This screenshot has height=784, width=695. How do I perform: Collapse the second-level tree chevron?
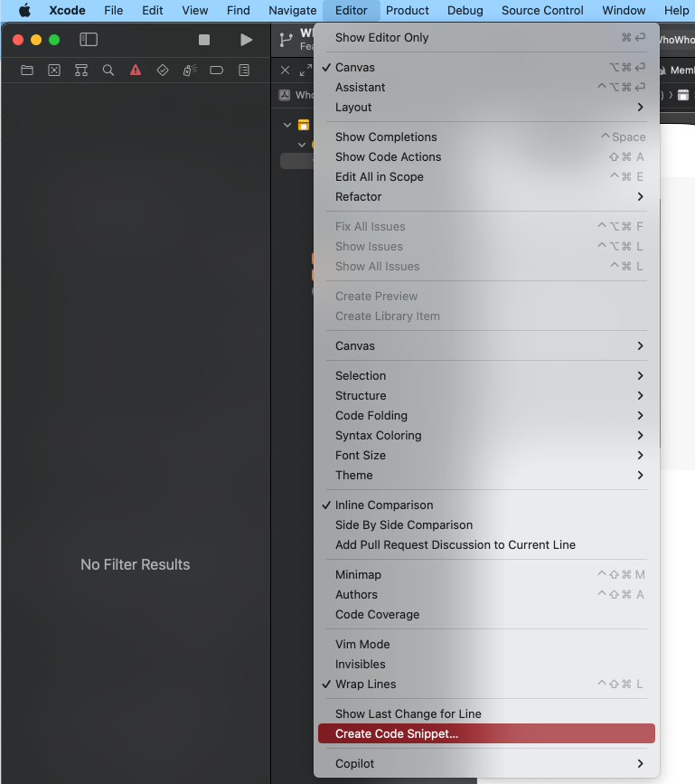[x=302, y=145]
